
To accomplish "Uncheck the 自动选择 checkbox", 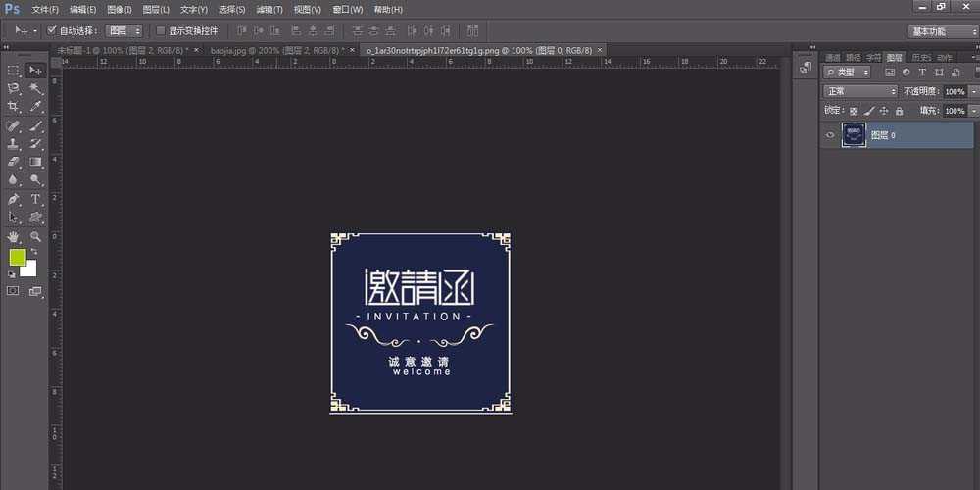I will coord(52,30).
